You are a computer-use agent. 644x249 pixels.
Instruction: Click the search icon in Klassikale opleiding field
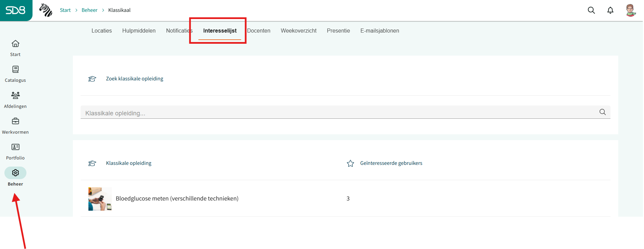[x=602, y=112]
